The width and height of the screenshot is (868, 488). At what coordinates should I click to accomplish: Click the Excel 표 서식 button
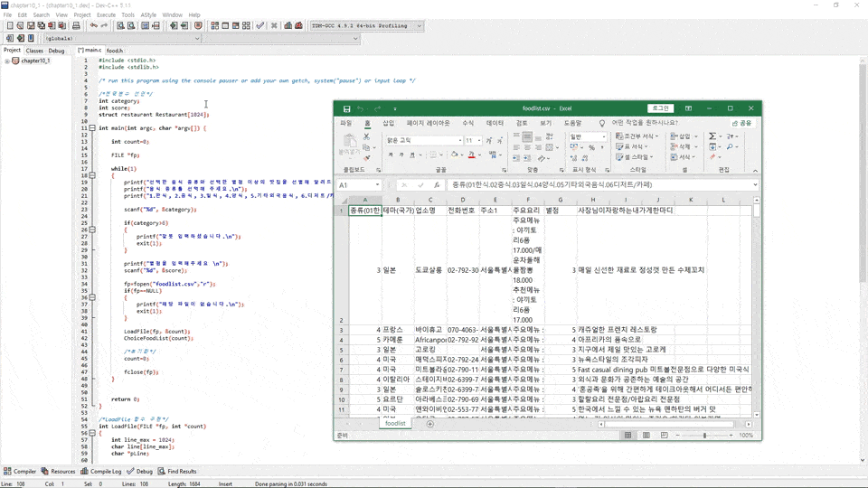(632, 146)
